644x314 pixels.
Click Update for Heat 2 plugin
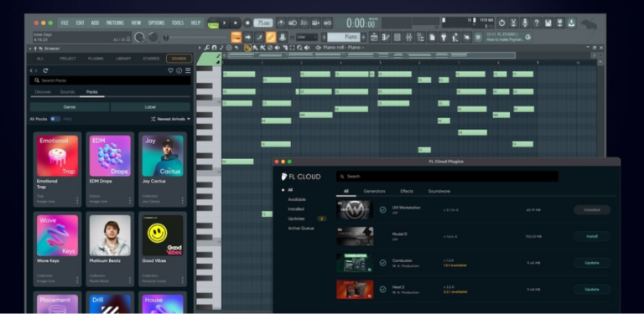(x=592, y=290)
